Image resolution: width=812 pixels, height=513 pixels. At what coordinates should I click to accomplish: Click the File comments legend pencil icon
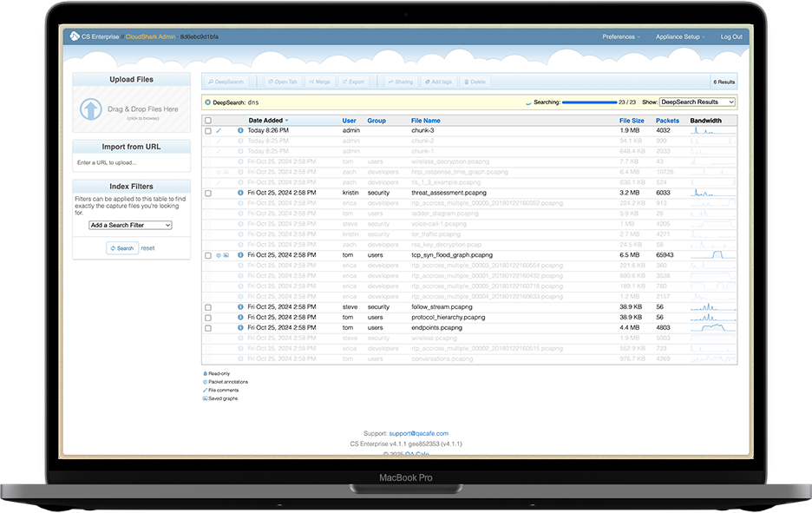[205, 391]
